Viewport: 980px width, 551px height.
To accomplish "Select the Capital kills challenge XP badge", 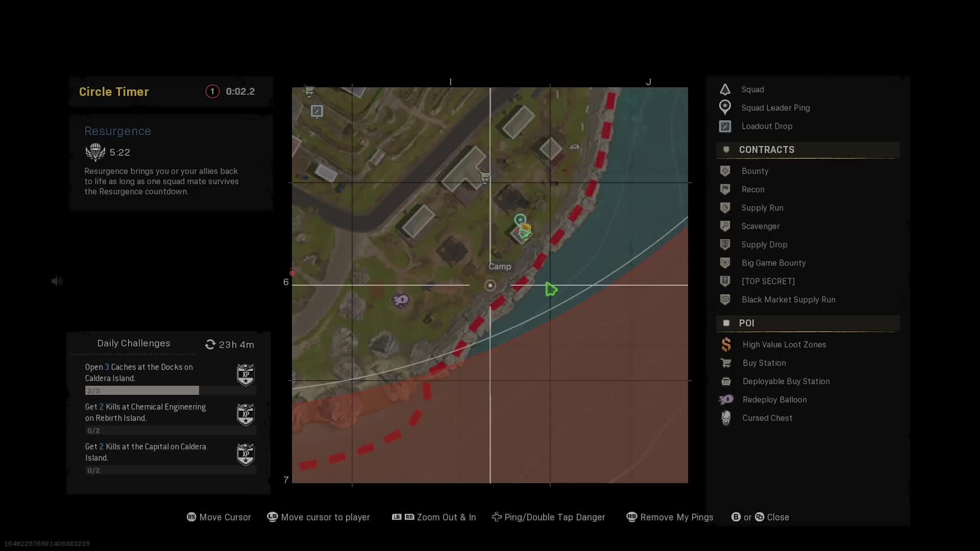I will tap(246, 454).
